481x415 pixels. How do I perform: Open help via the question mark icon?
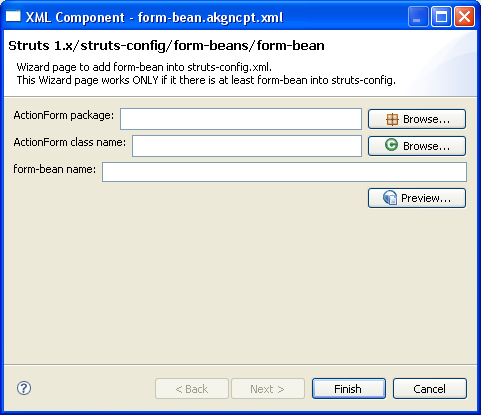coord(24,388)
